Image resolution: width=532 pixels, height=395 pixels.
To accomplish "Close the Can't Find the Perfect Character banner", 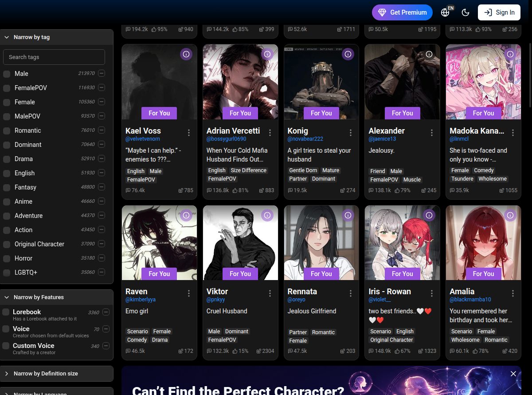I will click(x=513, y=374).
